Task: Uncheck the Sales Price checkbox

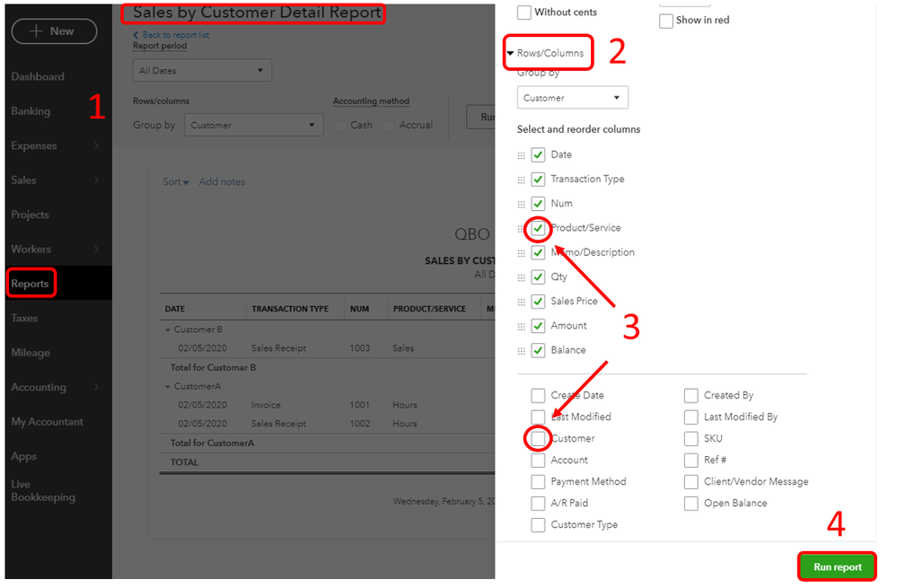Action: click(x=538, y=302)
